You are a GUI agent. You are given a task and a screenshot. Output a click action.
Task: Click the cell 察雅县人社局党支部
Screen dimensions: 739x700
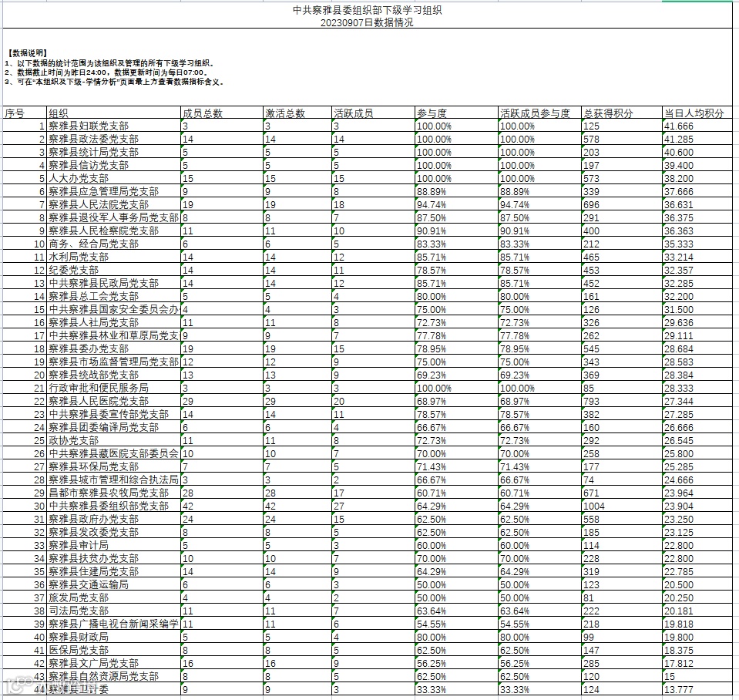click(x=113, y=322)
